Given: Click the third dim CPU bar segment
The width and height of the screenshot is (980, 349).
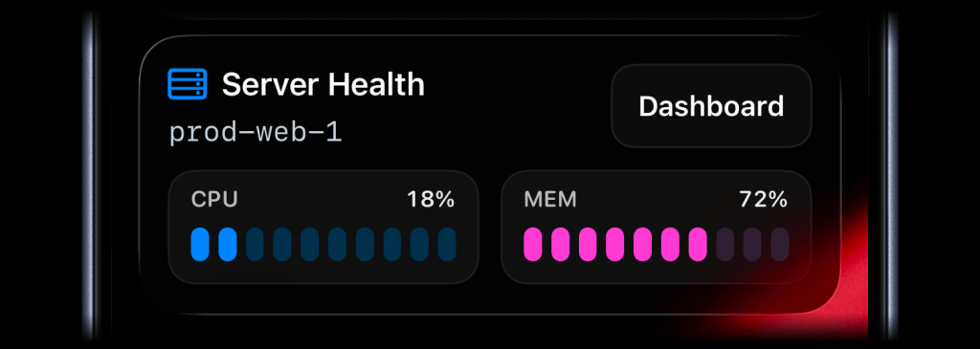Looking at the screenshot, I should [x=255, y=244].
